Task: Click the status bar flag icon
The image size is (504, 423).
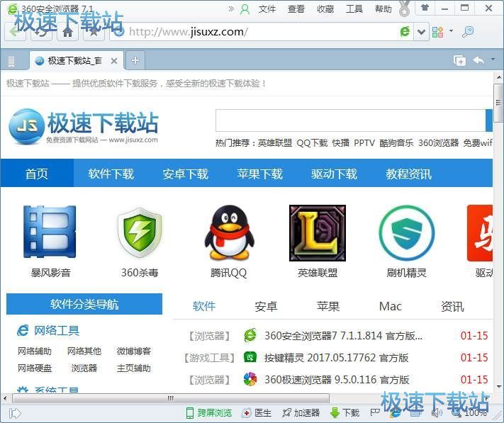Action: click(x=375, y=412)
